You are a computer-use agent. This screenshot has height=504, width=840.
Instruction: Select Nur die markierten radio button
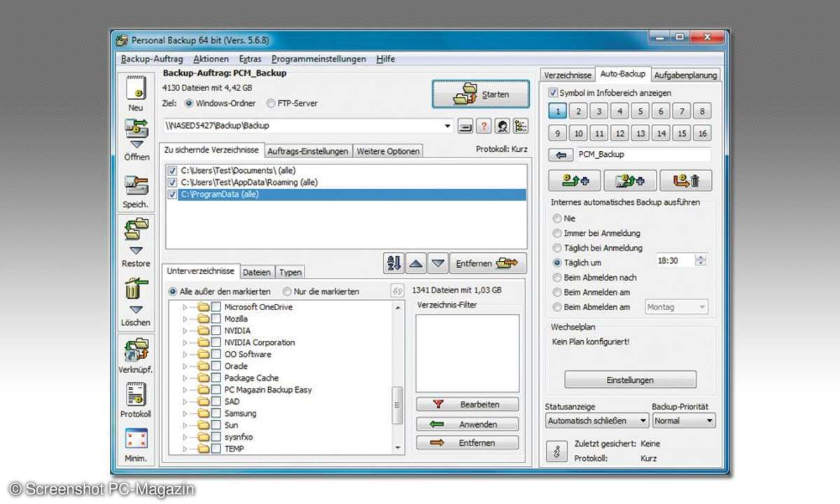286,291
